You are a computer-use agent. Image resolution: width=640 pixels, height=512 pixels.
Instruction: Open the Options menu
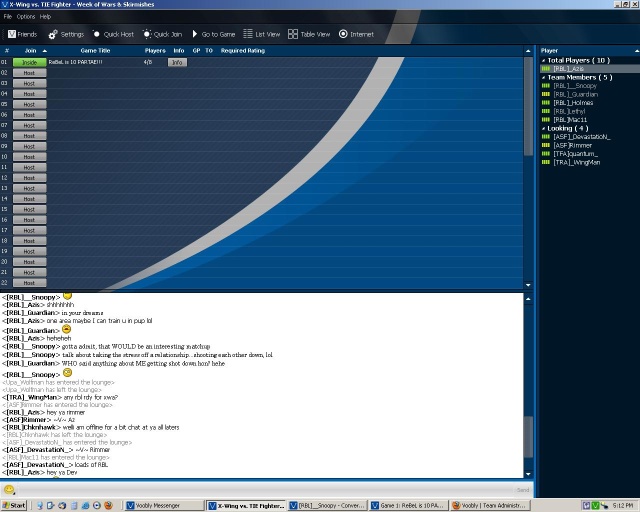(x=26, y=17)
